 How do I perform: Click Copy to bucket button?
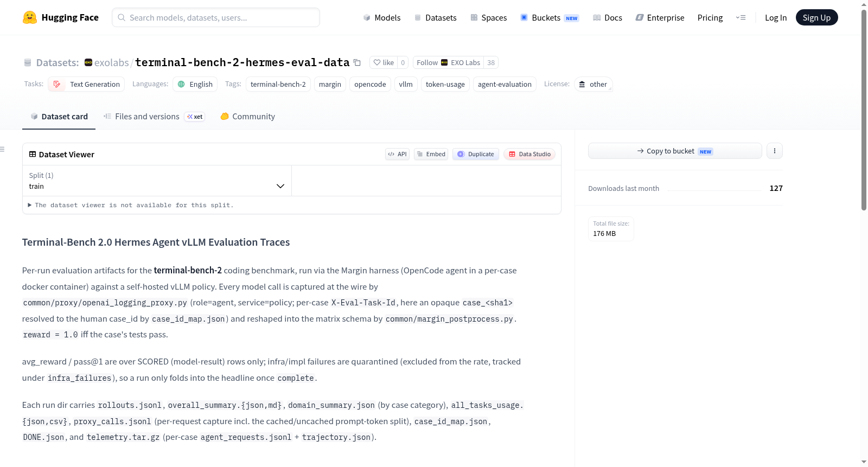coord(675,151)
